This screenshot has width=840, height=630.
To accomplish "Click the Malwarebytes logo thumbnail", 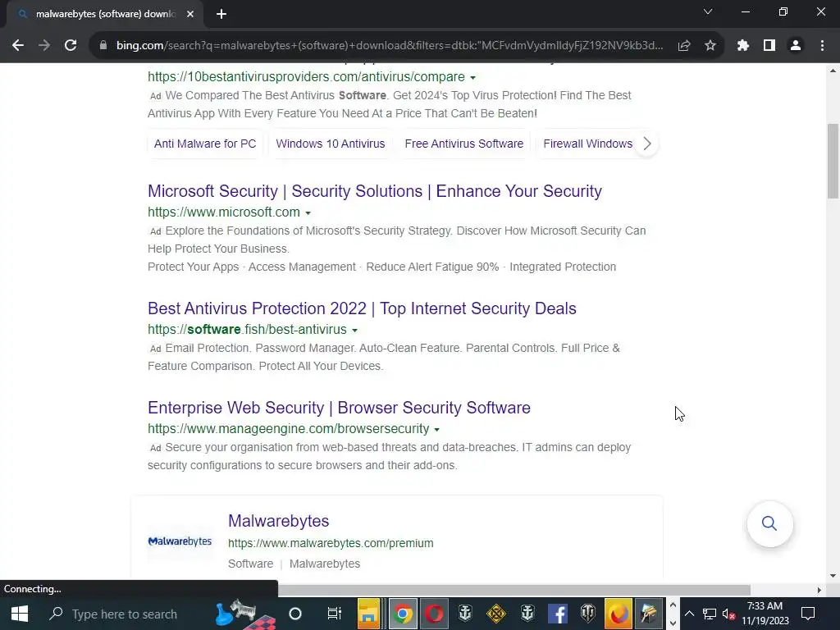I will pos(180,541).
